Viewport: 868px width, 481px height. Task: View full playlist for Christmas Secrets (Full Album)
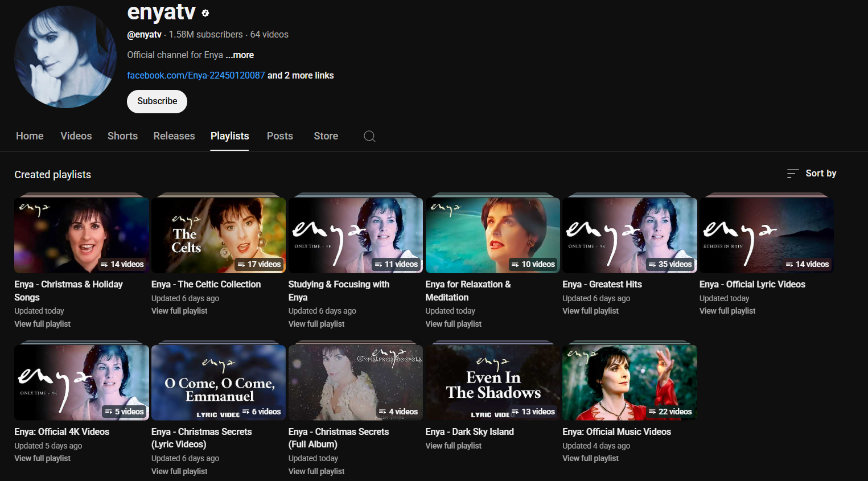(316, 471)
